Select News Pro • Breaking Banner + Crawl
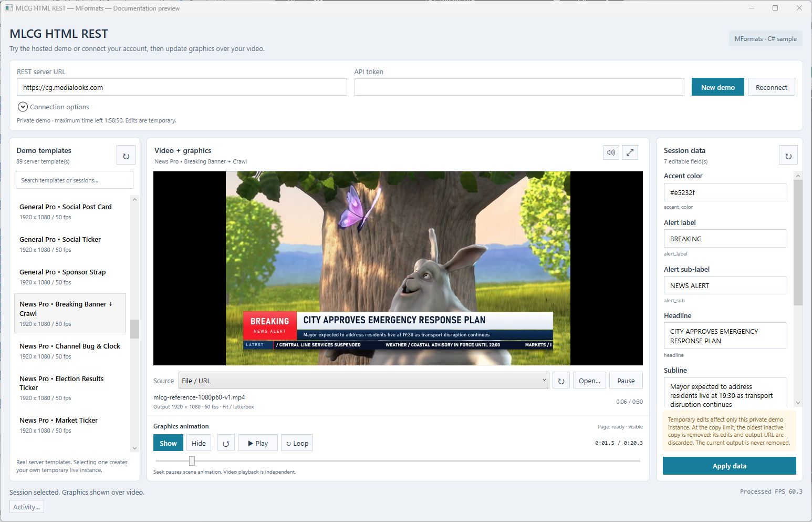The image size is (812, 522). (70, 313)
